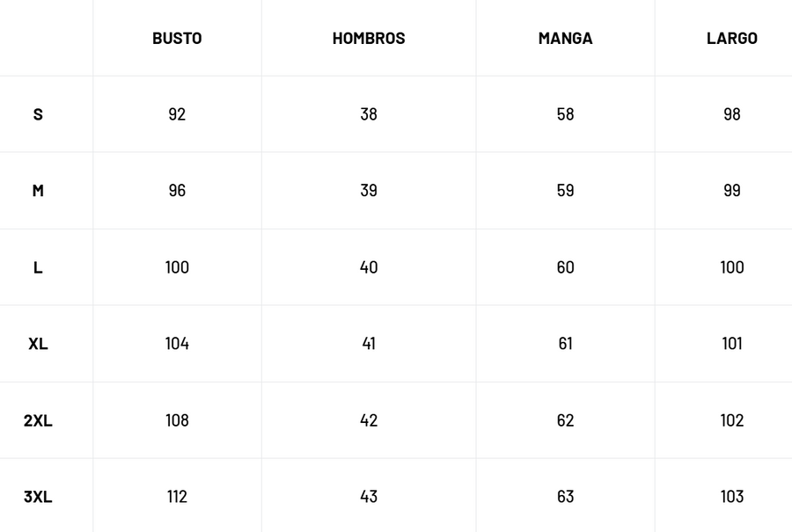Select the S size row label
This screenshot has width=792, height=532.
(38, 114)
